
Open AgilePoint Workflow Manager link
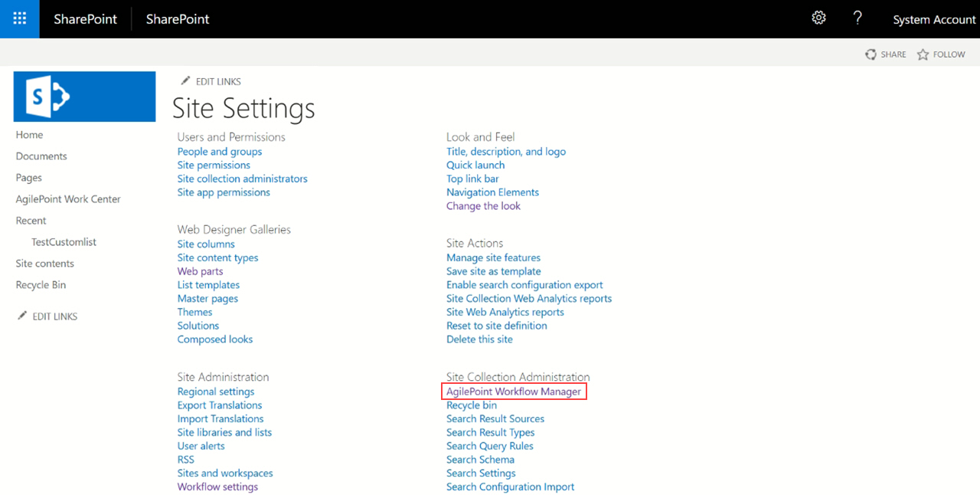514,392
